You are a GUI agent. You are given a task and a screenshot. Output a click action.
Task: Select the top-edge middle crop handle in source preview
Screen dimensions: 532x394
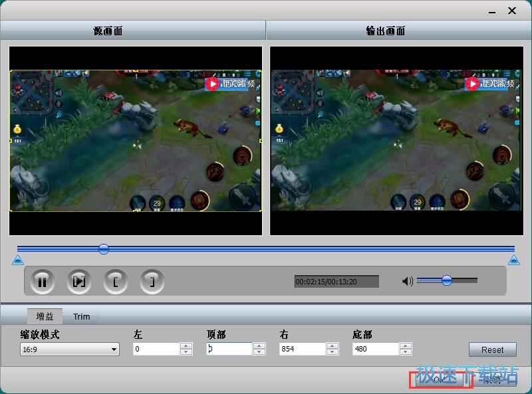(x=136, y=71)
